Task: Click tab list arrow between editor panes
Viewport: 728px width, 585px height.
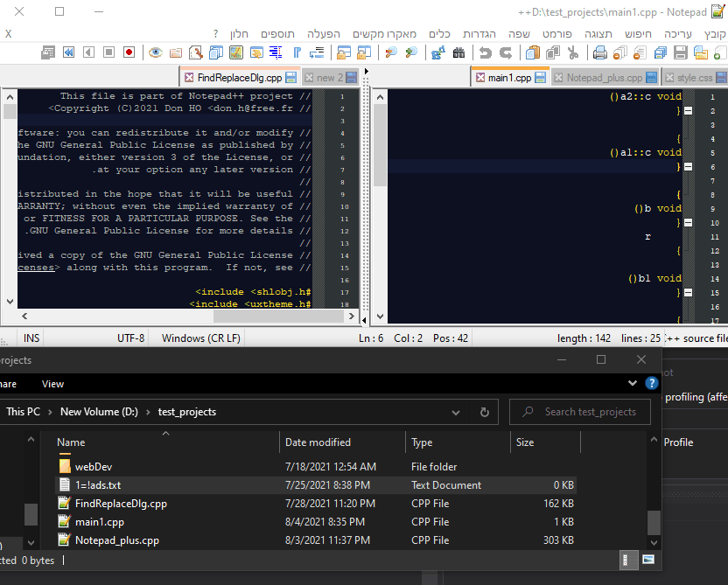Action: point(367,72)
